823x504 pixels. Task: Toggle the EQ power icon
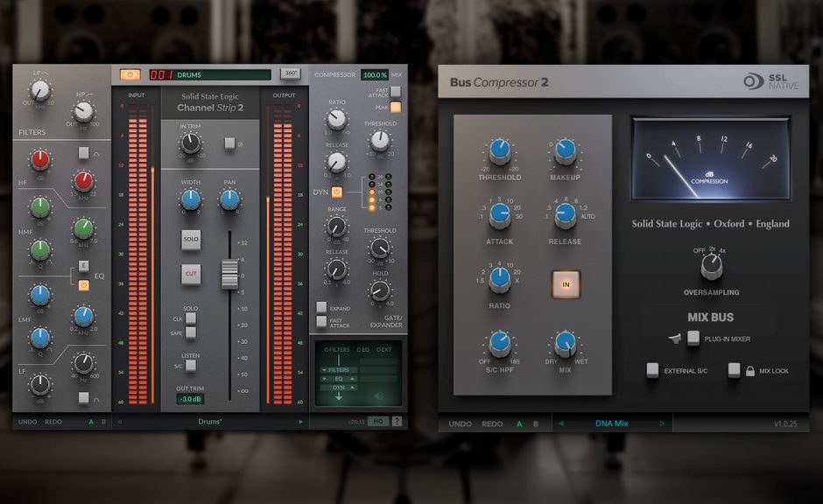coord(84,284)
